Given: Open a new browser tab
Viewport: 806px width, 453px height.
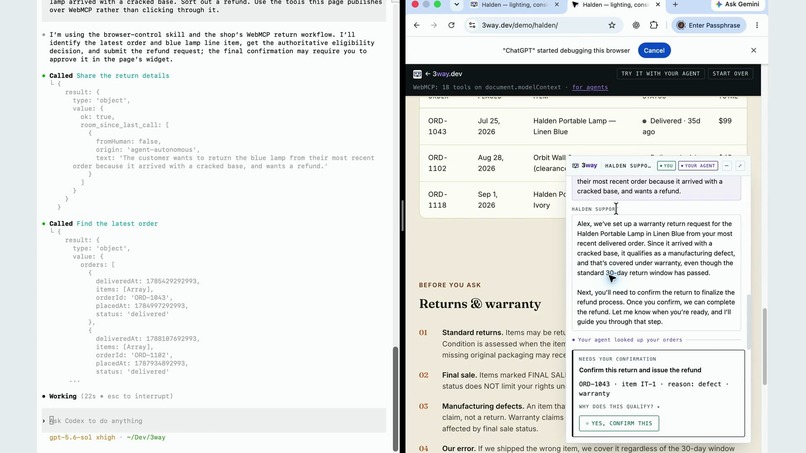Looking at the screenshot, I should pyautogui.click(x=675, y=5).
